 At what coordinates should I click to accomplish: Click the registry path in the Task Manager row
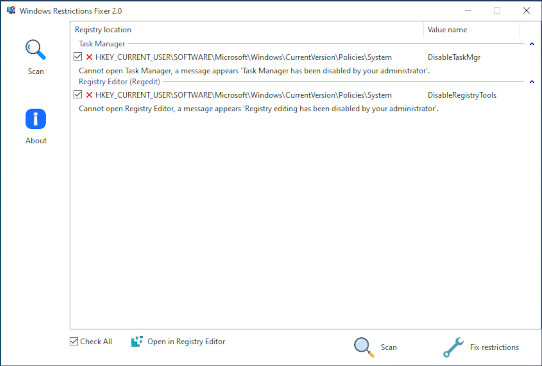pos(244,57)
